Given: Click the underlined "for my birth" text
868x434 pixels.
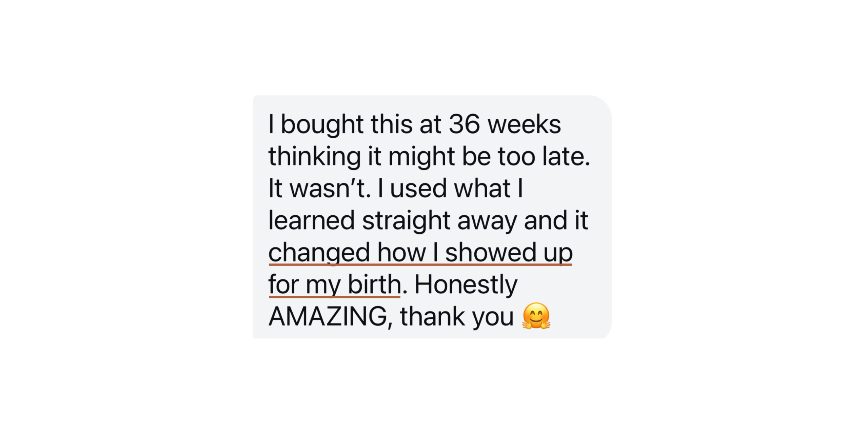Looking at the screenshot, I should [335, 284].
